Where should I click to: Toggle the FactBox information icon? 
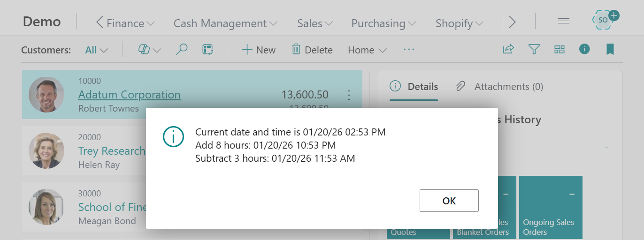(584, 49)
